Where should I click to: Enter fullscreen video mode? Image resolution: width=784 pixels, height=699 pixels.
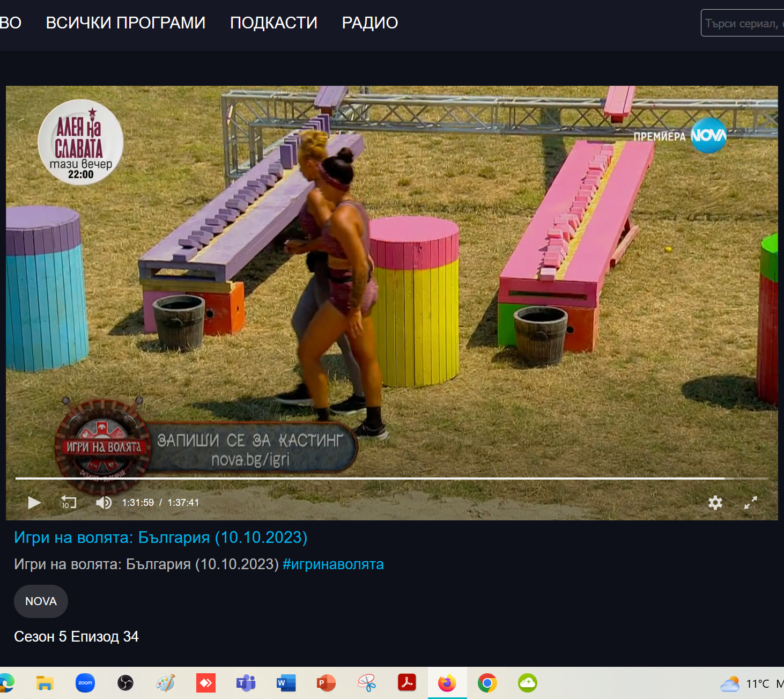click(750, 503)
